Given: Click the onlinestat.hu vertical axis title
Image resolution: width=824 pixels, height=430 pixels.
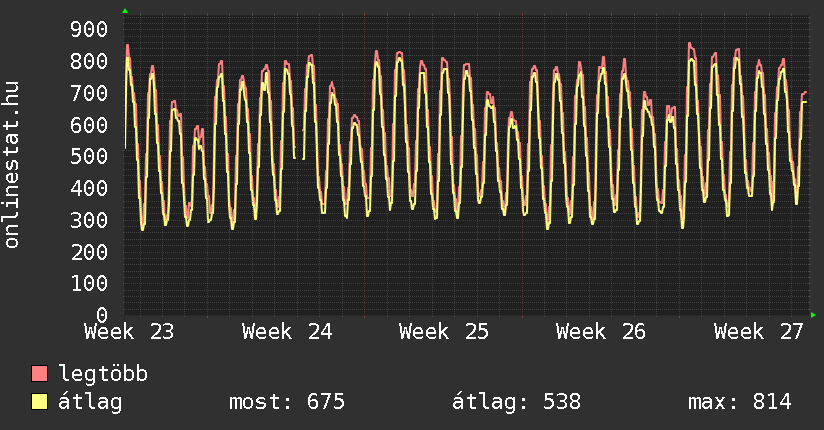Looking at the screenshot, I should [11, 165].
